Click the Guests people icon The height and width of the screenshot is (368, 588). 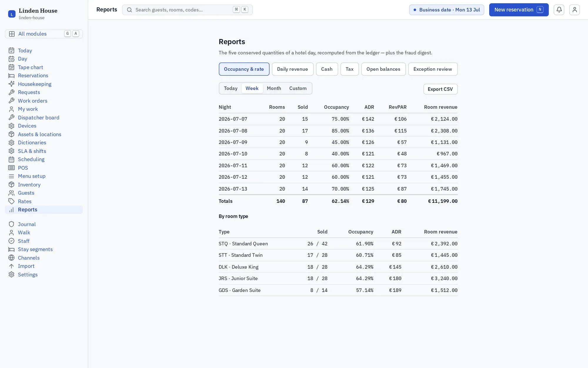tap(11, 193)
